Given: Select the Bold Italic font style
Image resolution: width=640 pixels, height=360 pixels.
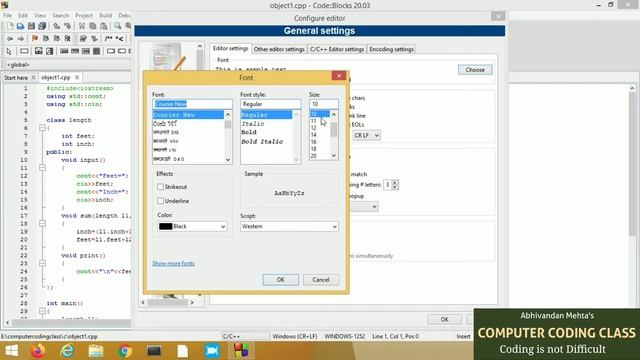Looking at the screenshot, I should tap(262, 142).
